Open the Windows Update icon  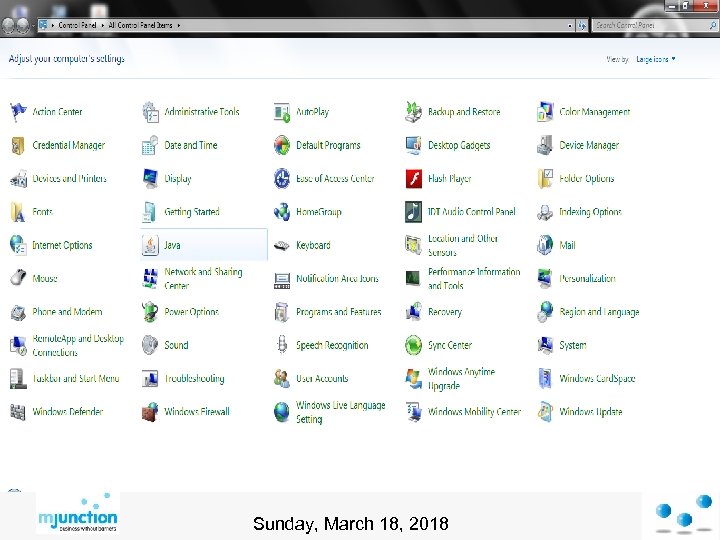(x=545, y=412)
